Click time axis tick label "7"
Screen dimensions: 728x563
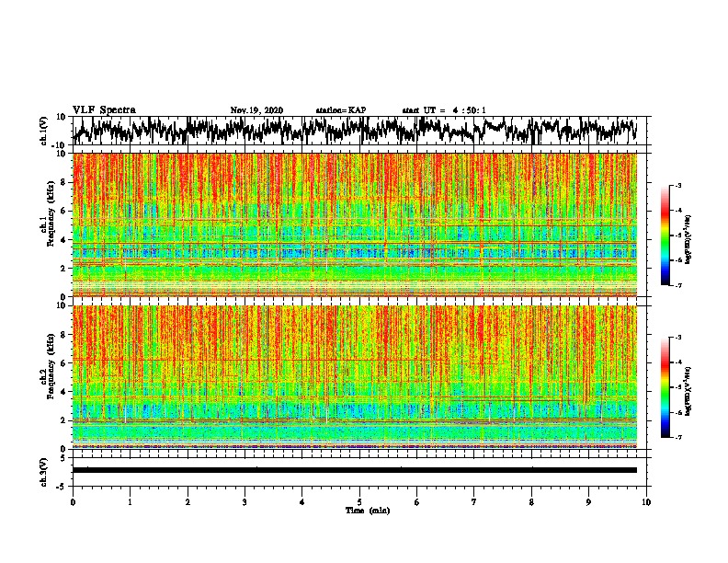[x=474, y=502]
